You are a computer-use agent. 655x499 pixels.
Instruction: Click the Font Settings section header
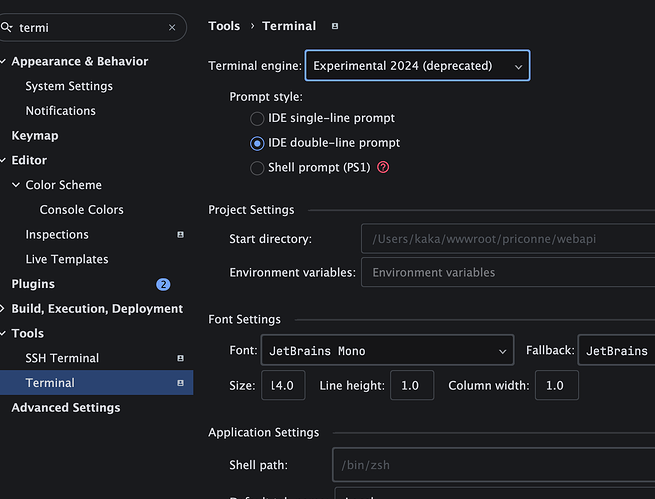[x=244, y=319]
